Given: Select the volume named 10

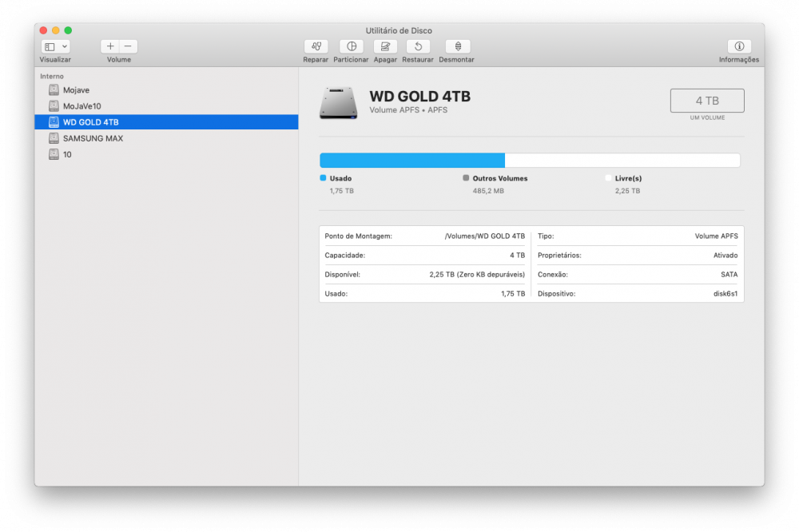Looking at the screenshot, I should tap(166, 154).
